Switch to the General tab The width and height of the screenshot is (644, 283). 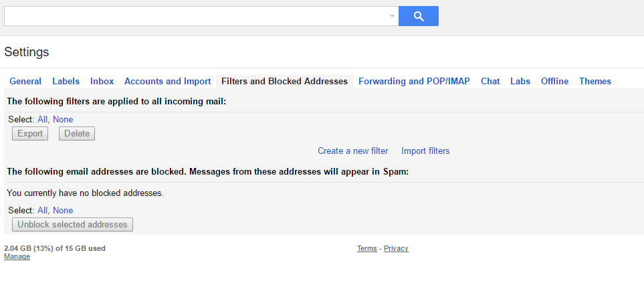[25, 82]
